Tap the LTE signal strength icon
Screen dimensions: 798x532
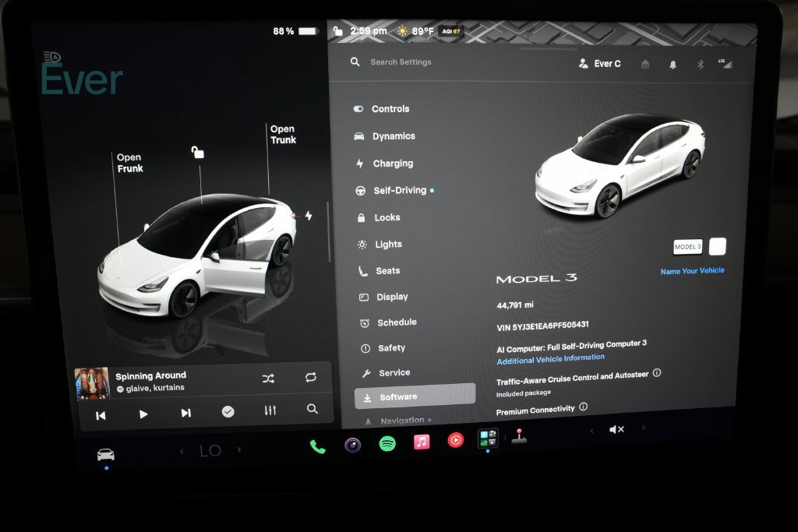726,64
